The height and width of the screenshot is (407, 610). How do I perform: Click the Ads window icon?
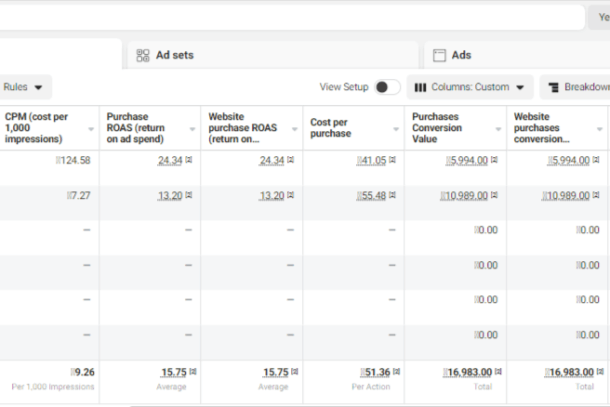tap(439, 55)
